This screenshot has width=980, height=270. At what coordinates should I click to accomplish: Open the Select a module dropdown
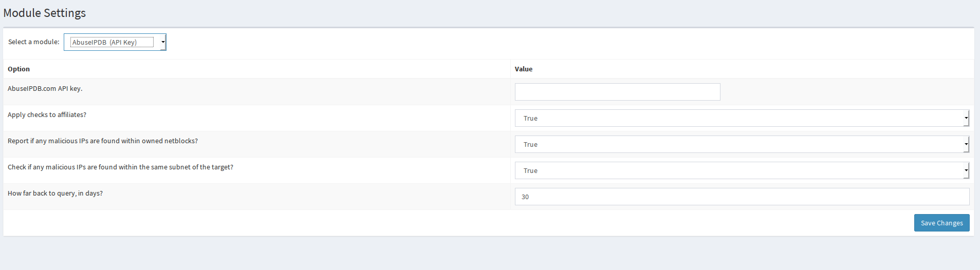click(115, 42)
